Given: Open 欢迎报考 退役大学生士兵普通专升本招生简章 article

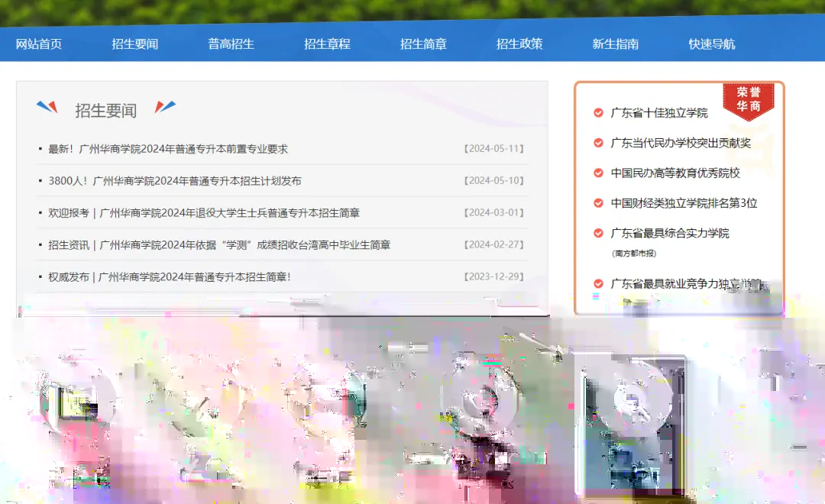Looking at the screenshot, I should tap(204, 213).
